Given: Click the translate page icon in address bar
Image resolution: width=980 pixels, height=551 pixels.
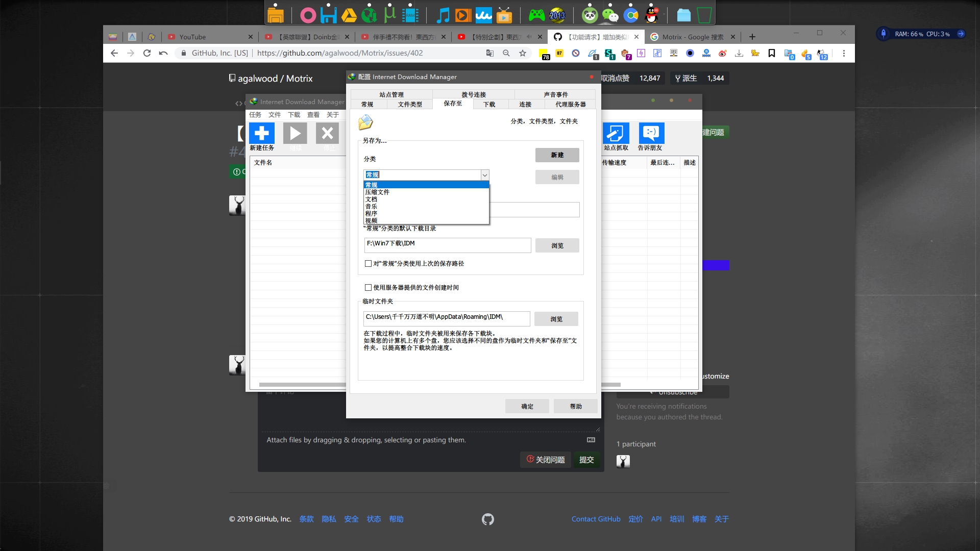Looking at the screenshot, I should 490,53.
